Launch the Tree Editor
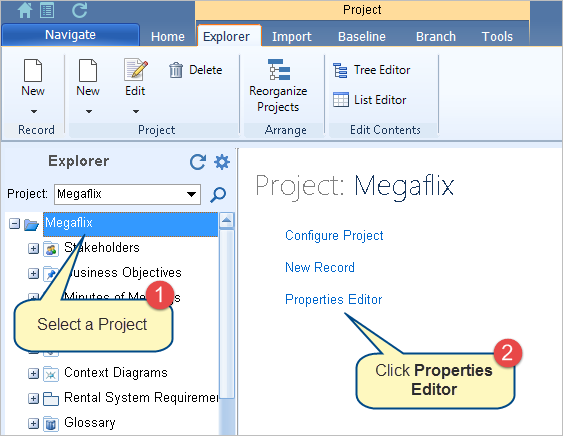The width and height of the screenshot is (563, 436). coord(372,70)
